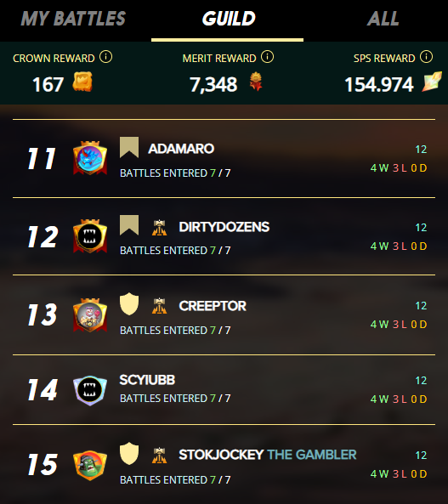Open ADAMARO's blue monster avatar

pyautogui.click(x=90, y=158)
